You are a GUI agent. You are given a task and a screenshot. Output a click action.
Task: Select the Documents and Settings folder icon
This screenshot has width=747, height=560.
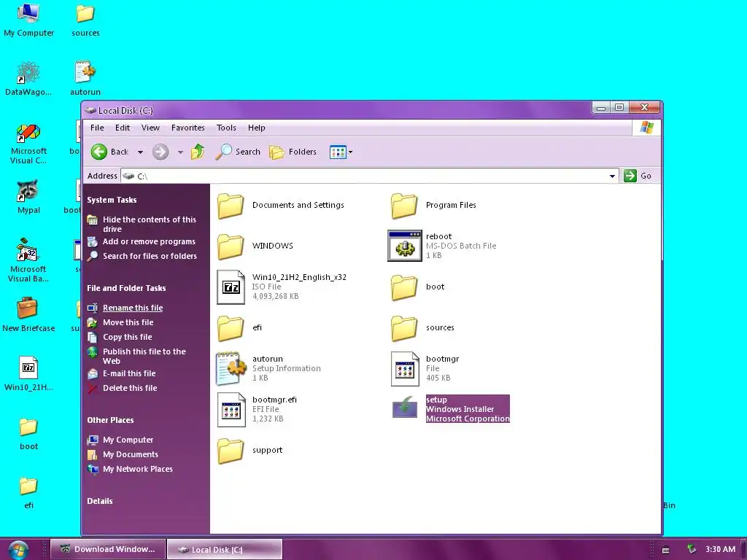pyautogui.click(x=231, y=205)
